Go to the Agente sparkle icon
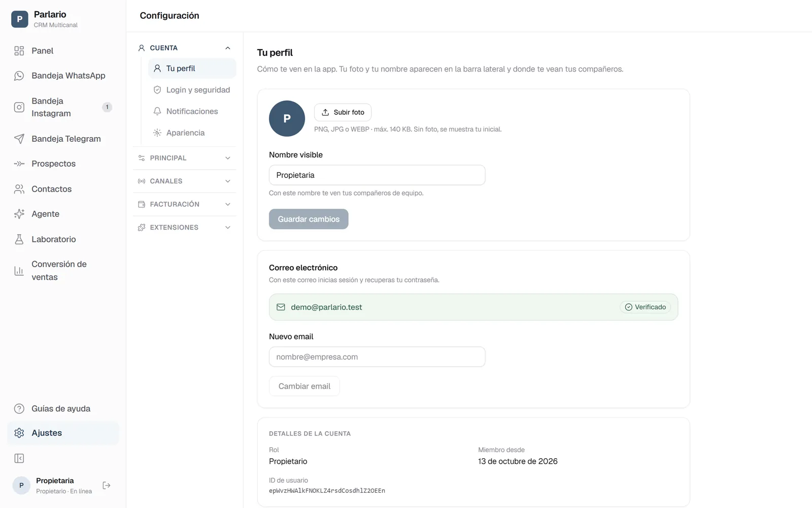The height and width of the screenshot is (508, 812). pos(19,214)
